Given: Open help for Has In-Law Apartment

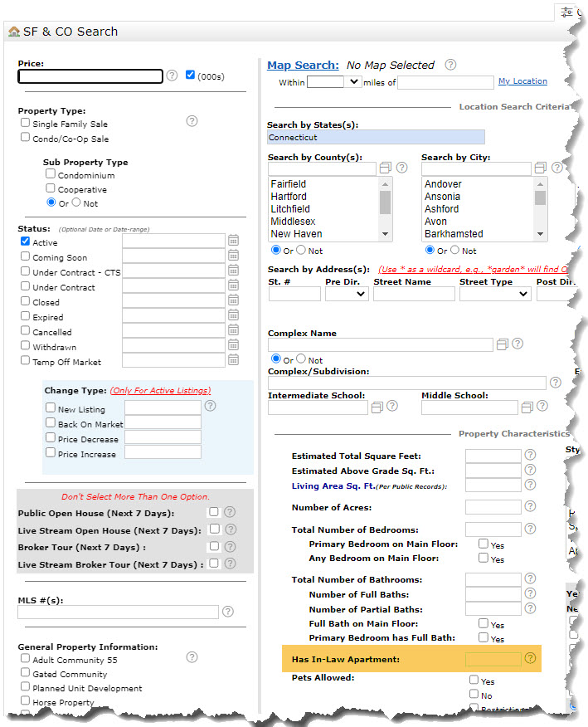Looking at the screenshot, I should (530, 658).
